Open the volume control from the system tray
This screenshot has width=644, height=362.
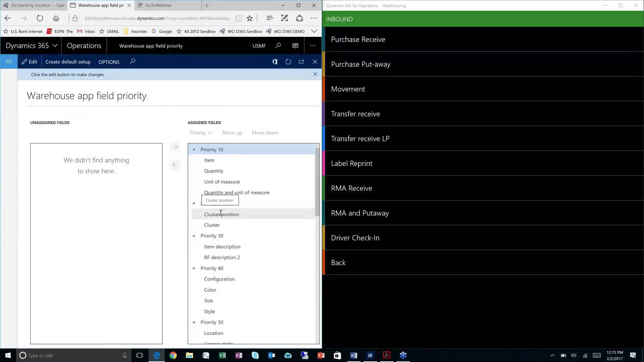[574, 356]
